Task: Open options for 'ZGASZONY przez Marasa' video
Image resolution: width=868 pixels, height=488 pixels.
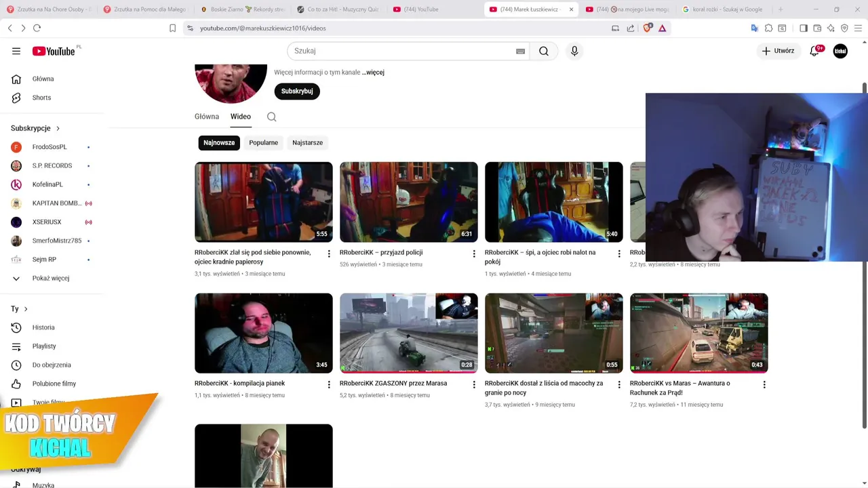Action: [x=474, y=384]
